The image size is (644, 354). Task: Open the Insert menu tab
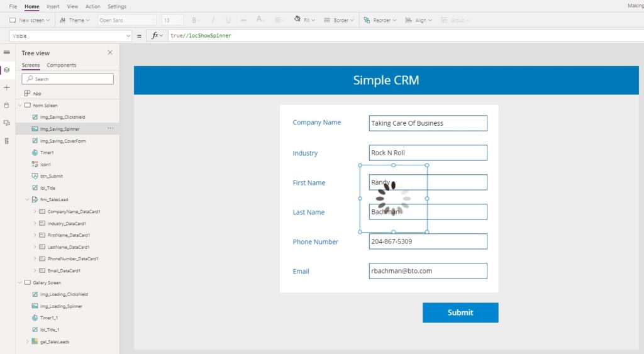pos(53,6)
